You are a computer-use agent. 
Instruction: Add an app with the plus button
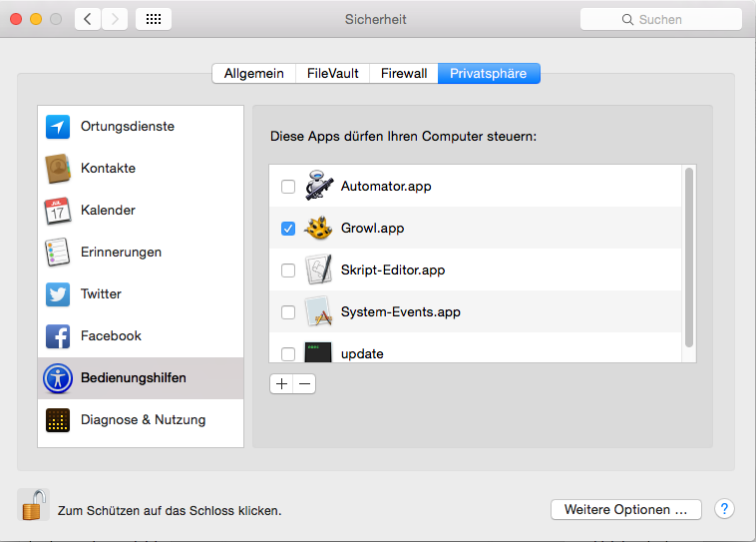[281, 383]
